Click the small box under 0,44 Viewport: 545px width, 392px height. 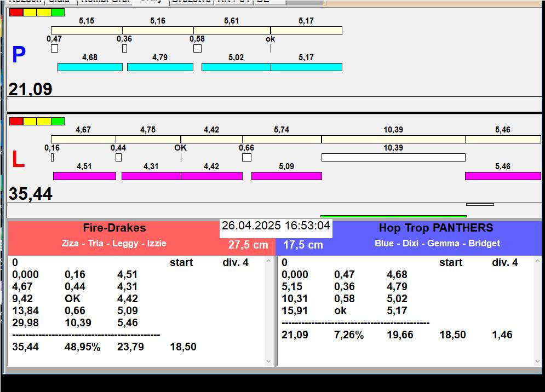point(118,158)
